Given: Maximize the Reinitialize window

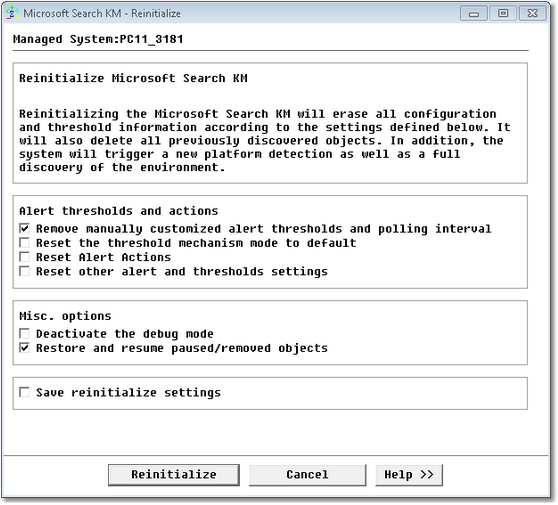Looking at the screenshot, I should tap(503, 14).
